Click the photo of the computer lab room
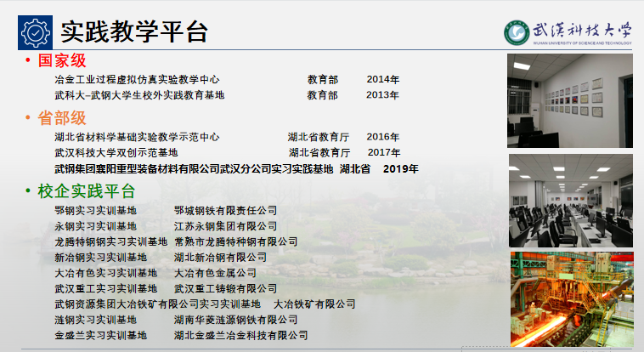 point(571,201)
